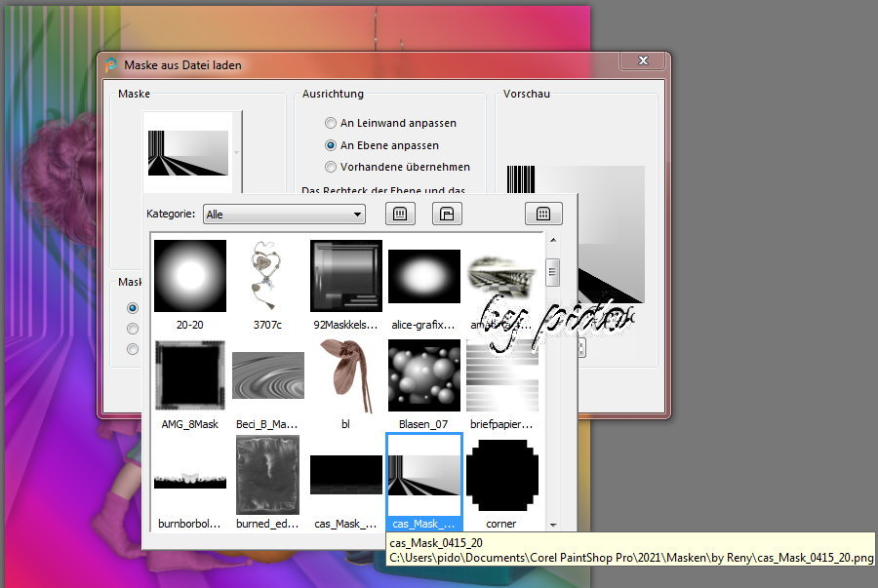
Task: Select the Beci_B_Ma mask thumbnail
Action: click(266, 375)
